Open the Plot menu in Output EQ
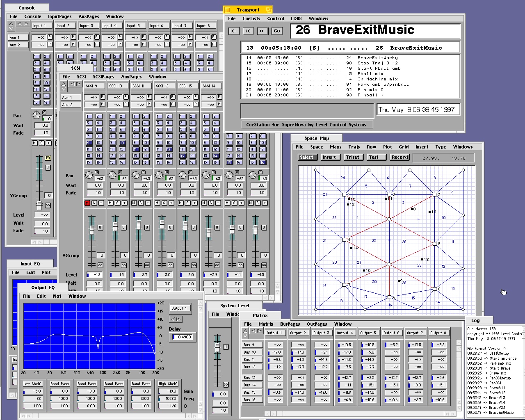525x420 pixels. [57, 296]
